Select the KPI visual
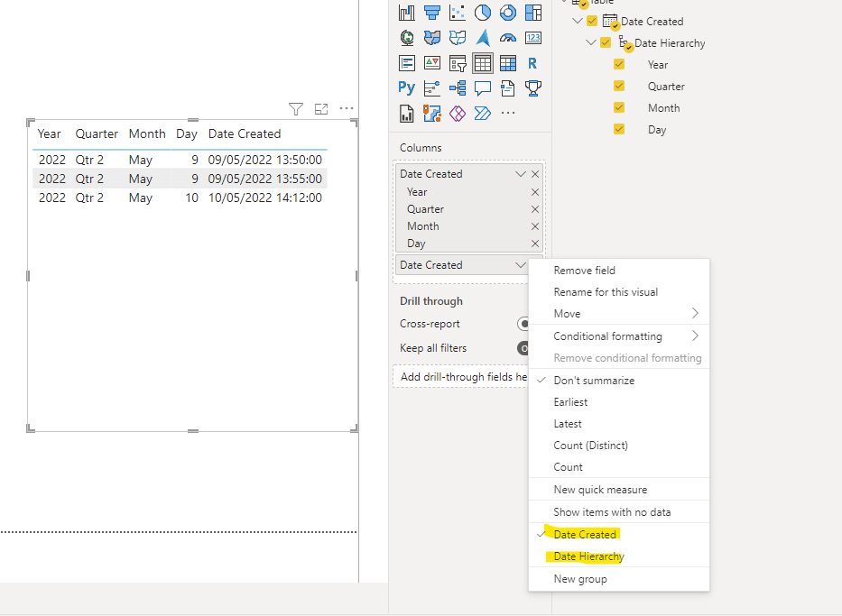The width and height of the screenshot is (842, 616). point(431,63)
